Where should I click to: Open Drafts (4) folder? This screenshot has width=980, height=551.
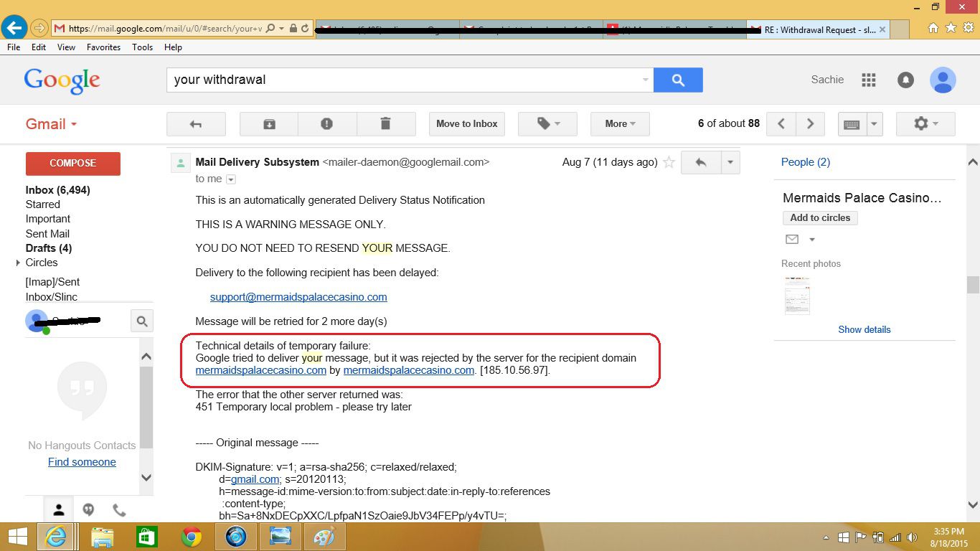click(x=49, y=248)
